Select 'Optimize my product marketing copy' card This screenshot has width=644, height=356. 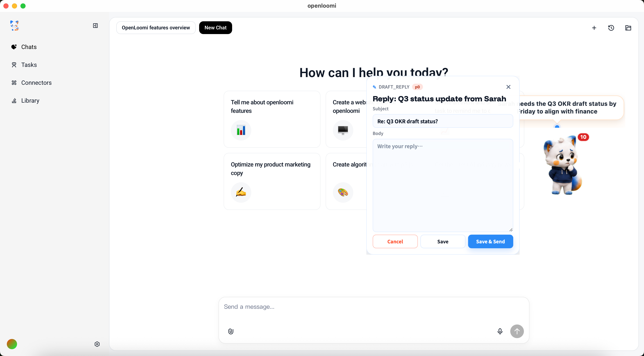click(272, 181)
